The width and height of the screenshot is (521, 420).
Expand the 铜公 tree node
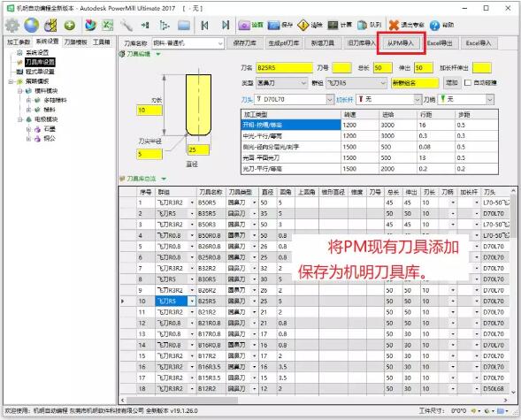[x=28, y=139]
